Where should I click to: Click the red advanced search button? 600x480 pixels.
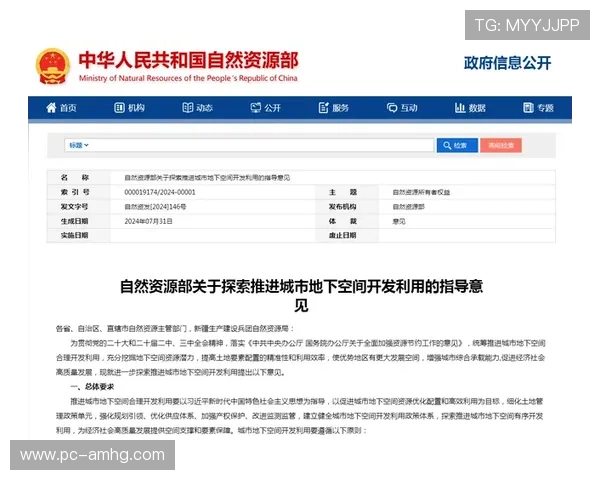(501, 145)
